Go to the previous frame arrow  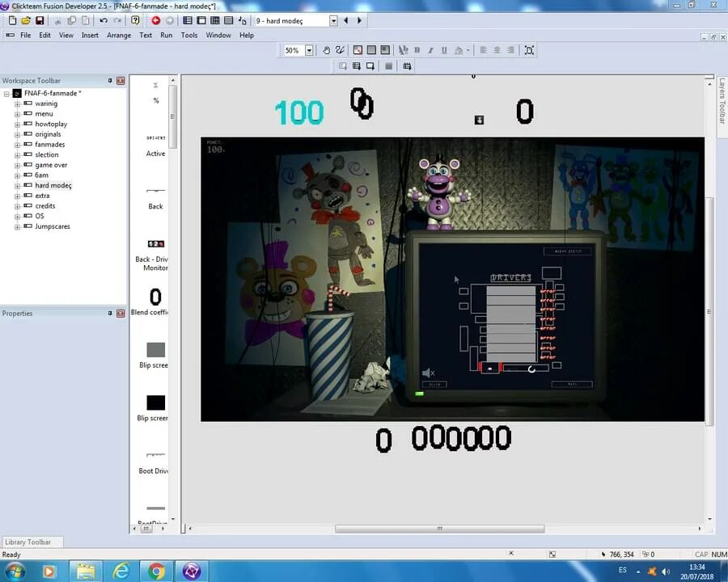(346, 20)
